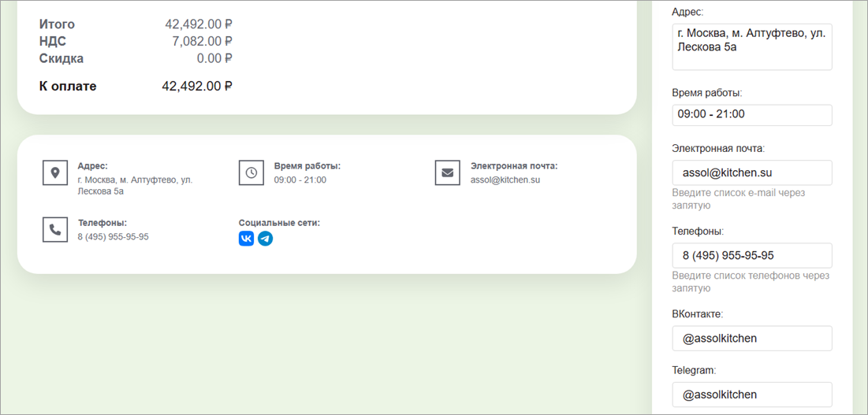Click the envelope email icon
This screenshot has width=868, height=415.
(447, 172)
